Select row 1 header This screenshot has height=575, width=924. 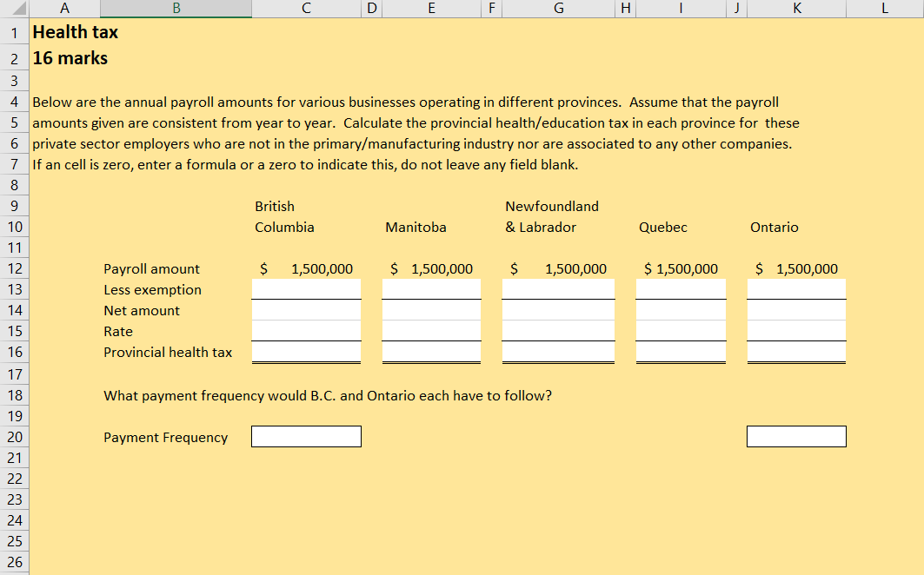click(14, 32)
